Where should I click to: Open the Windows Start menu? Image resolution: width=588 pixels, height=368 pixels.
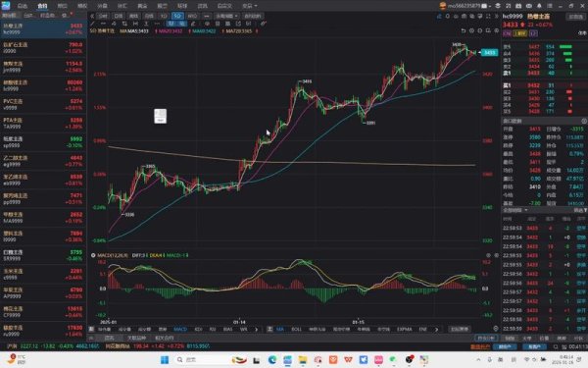click(165, 360)
